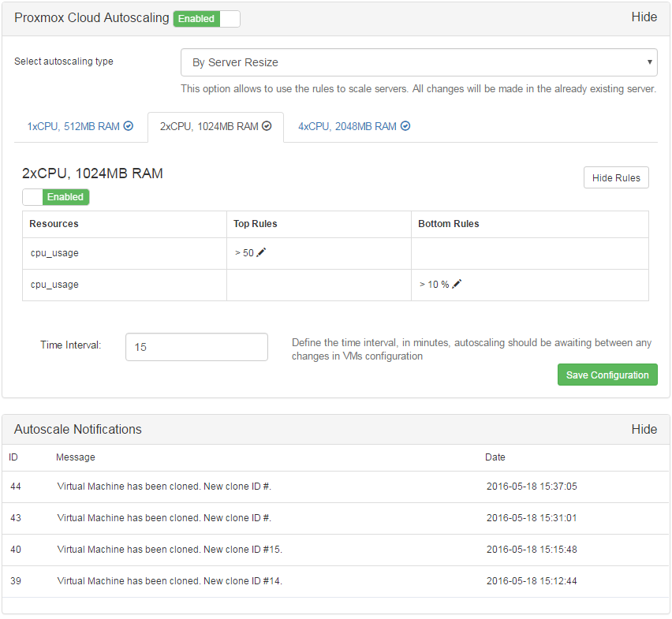Click the Save Configuration button
This screenshot has width=672, height=619.
(x=607, y=375)
